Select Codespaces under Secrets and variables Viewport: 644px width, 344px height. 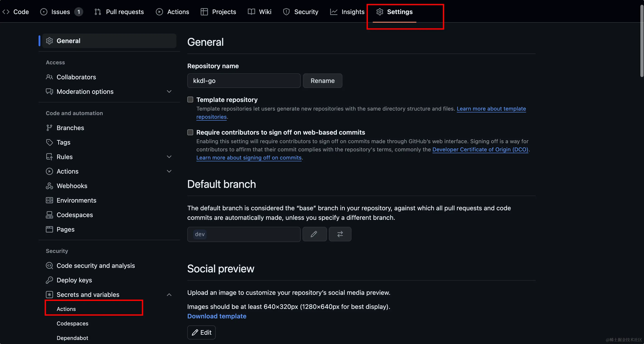click(x=73, y=324)
